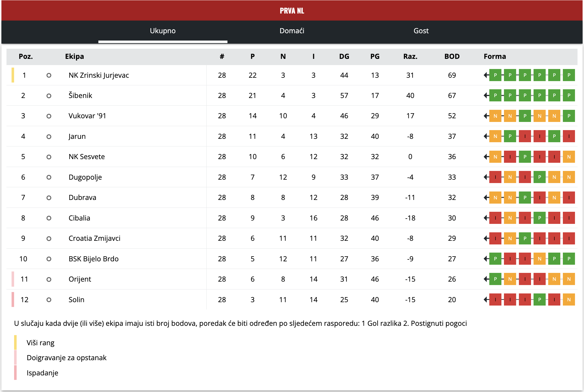Image resolution: width=584 pixels, height=392 pixels.
Task: Click the yellow Viši rang legend swatch
Action: tap(16, 342)
